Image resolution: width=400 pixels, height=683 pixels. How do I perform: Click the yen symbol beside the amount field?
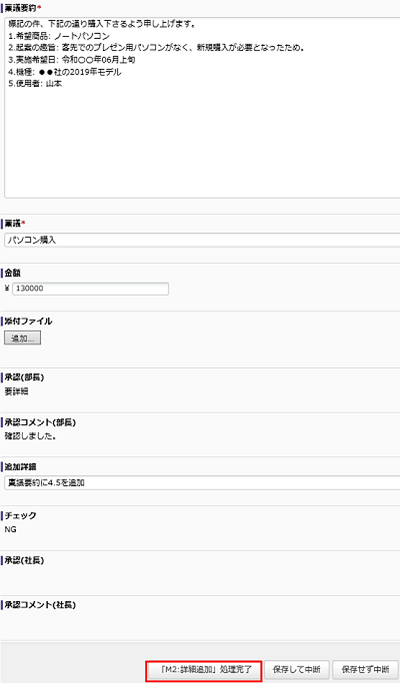point(7,288)
